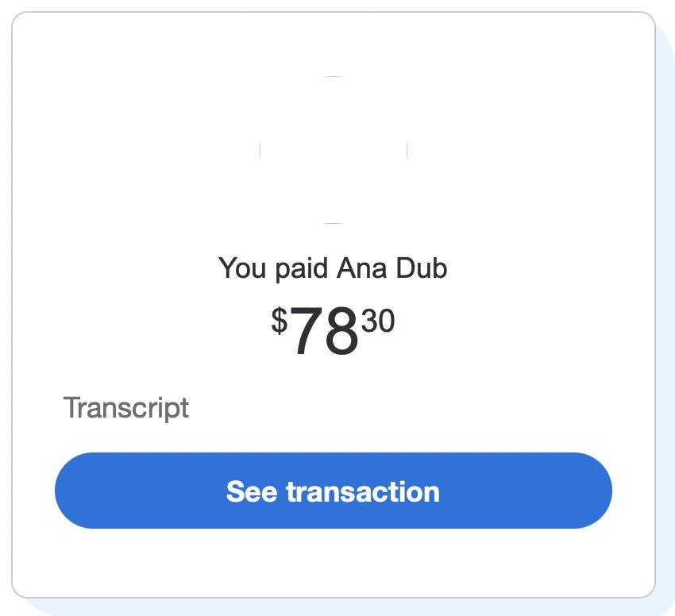The width and height of the screenshot is (675, 616).
Task: Click the word paid in the heading
Action: point(301,268)
